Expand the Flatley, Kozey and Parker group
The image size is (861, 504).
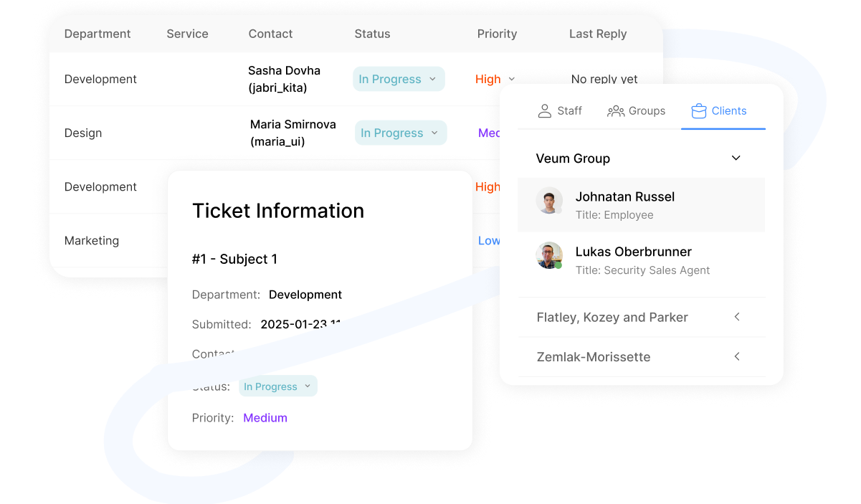pos(737,317)
